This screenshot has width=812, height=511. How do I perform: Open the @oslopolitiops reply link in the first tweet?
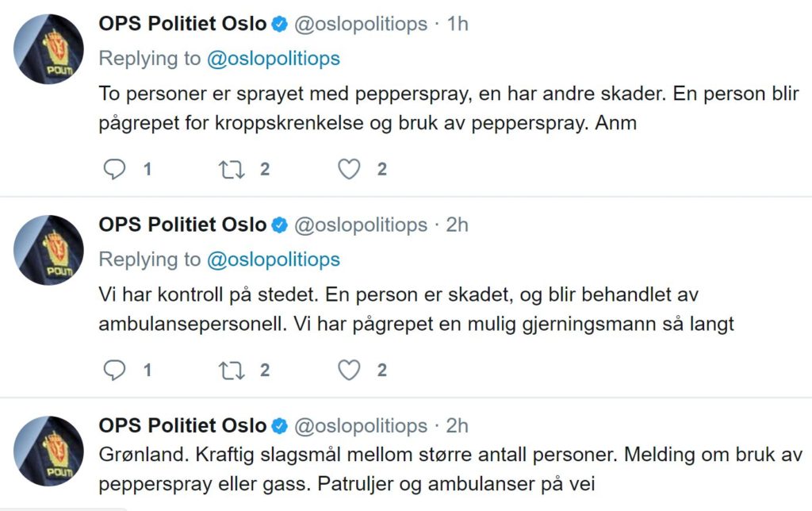(273, 59)
